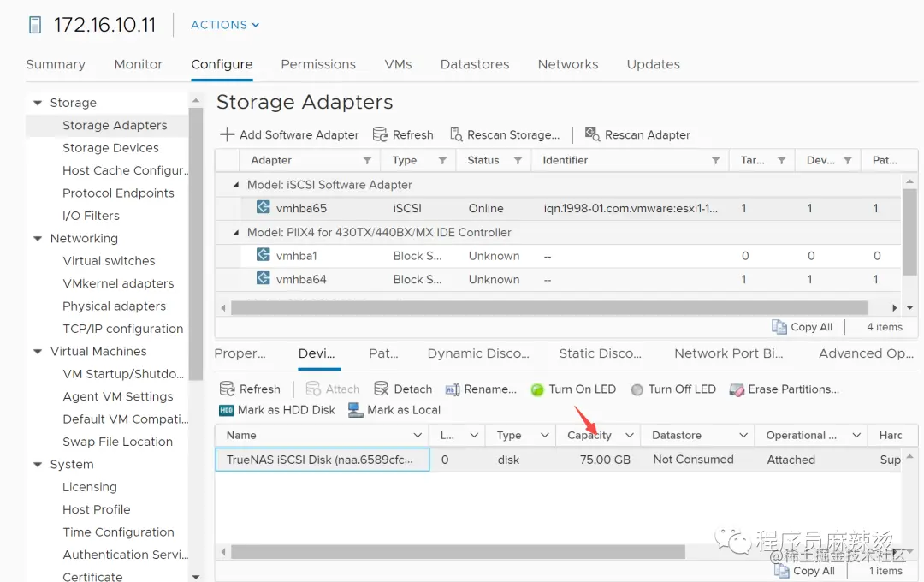The width and height of the screenshot is (924, 582).
Task: Open the VMs tab
Action: point(399,64)
